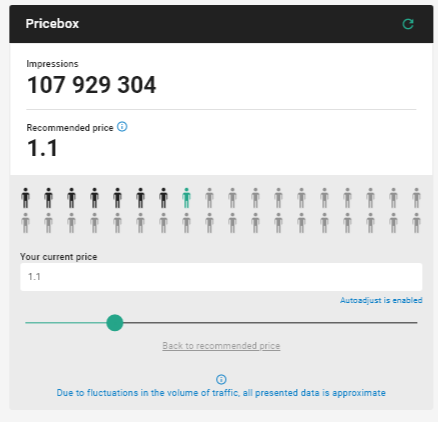Click the green price slider handle
438x422 pixels.
click(x=115, y=323)
